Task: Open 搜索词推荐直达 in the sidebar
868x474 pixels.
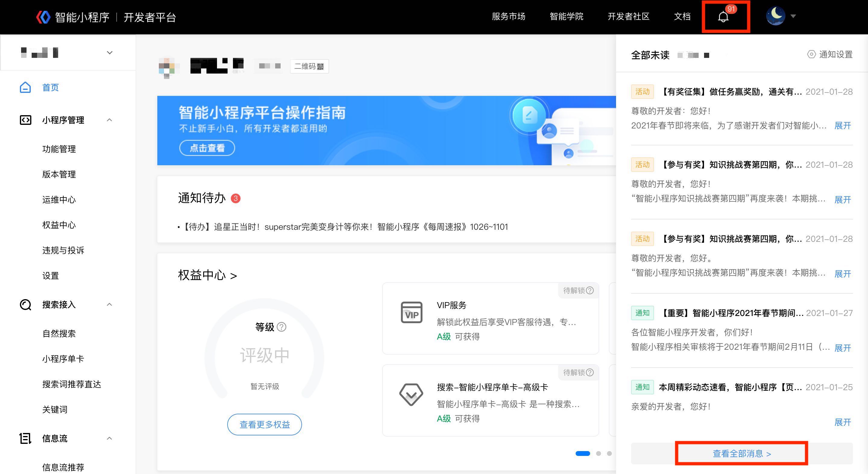Action: coord(72,384)
